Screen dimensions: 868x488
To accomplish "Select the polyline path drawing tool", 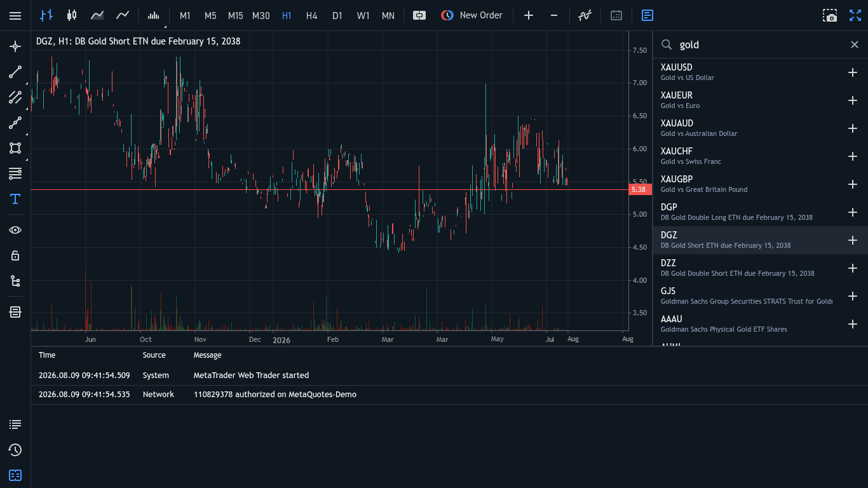I will [x=15, y=123].
